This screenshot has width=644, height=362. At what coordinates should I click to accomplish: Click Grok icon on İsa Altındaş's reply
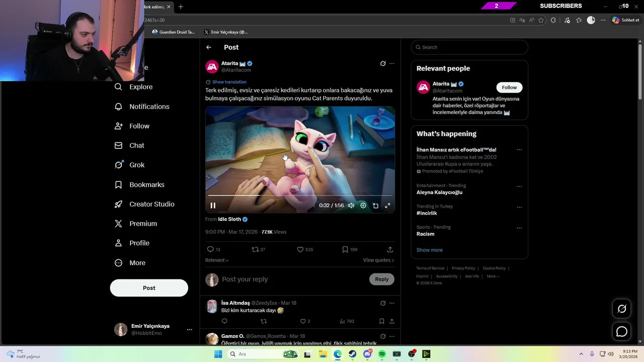pyautogui.click(x=383, y=303)
